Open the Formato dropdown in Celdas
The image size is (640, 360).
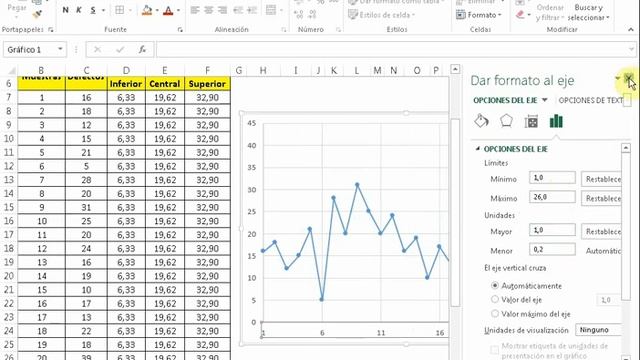click(479, 15)
